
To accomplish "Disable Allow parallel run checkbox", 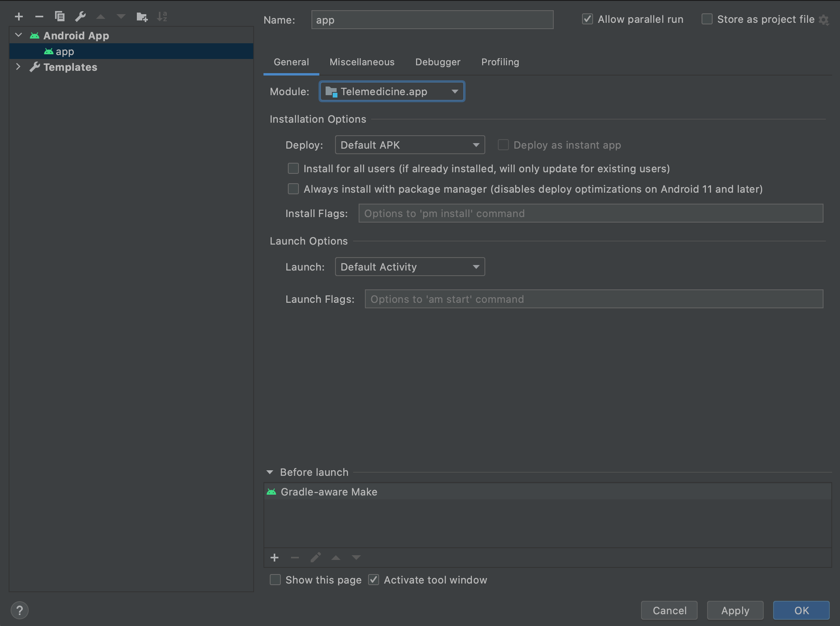I will click(x=588, y=19).
